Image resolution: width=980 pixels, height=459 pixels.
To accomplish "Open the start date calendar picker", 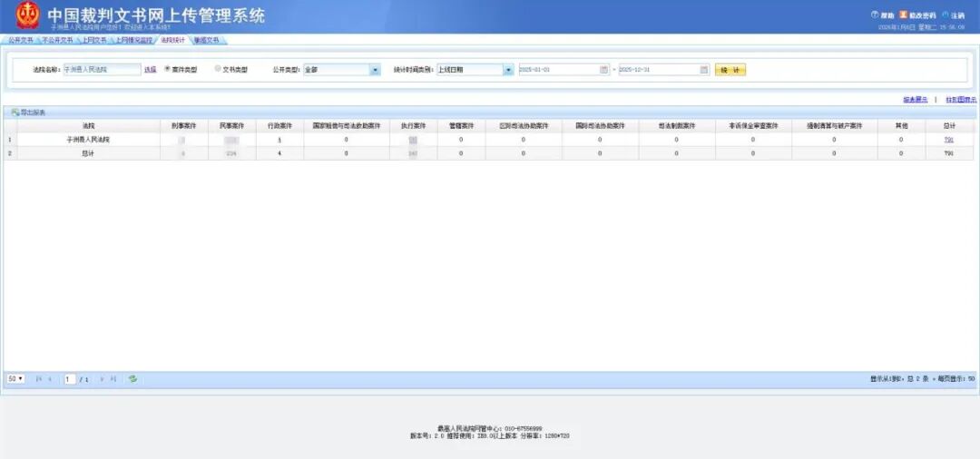I will tap(604, 70).
